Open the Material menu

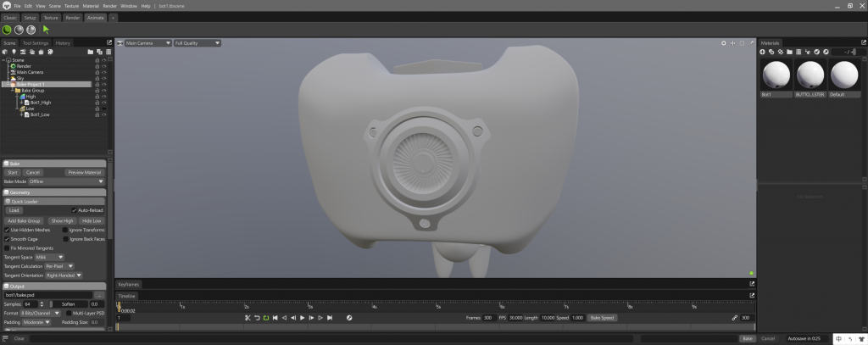tap(91, 7)
